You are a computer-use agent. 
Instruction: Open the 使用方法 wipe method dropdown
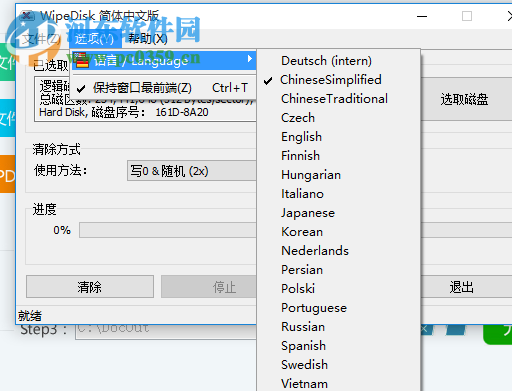click(x=192, y=171)
